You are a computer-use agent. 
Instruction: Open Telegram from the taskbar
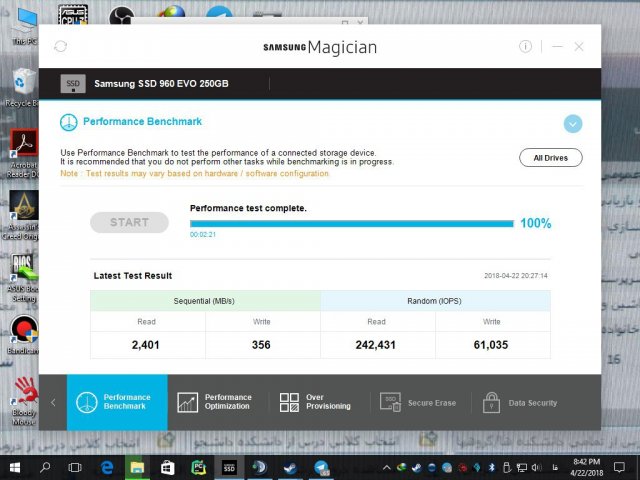click(322, 467)
